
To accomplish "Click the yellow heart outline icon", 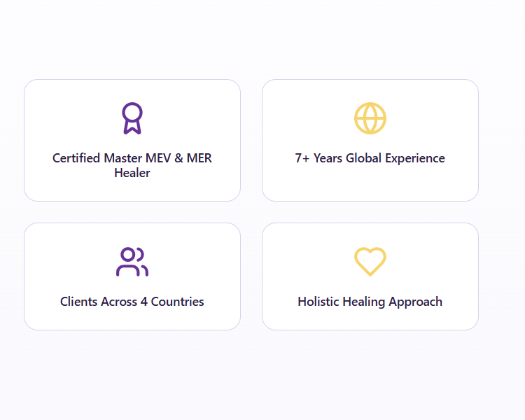I will [370, 262].
